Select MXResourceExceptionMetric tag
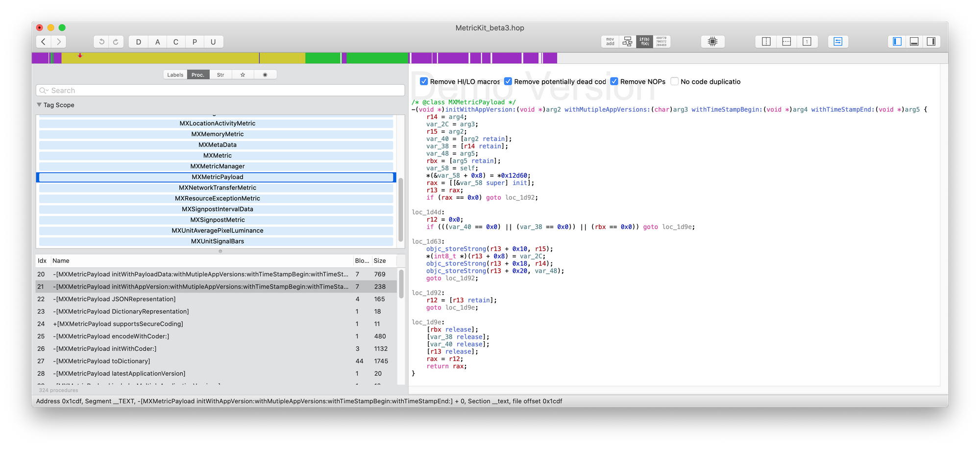The image size is (980, 449). click(x=216, y=199)
